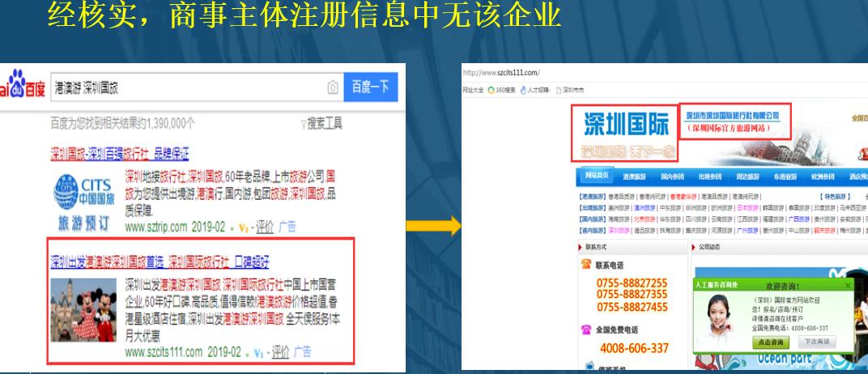Open the 搜索工具 search tools

[x=325, y=123]
